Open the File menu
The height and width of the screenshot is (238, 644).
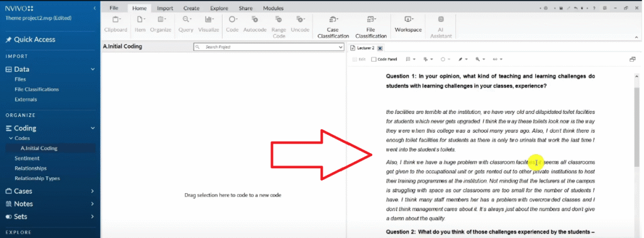pyautogui.click(x=114, y=8)
